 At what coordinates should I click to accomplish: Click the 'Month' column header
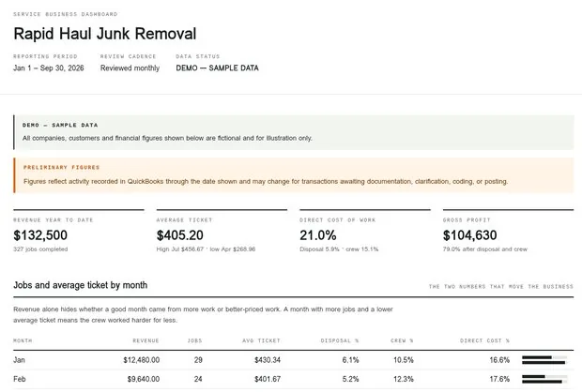tap(23, 340)
